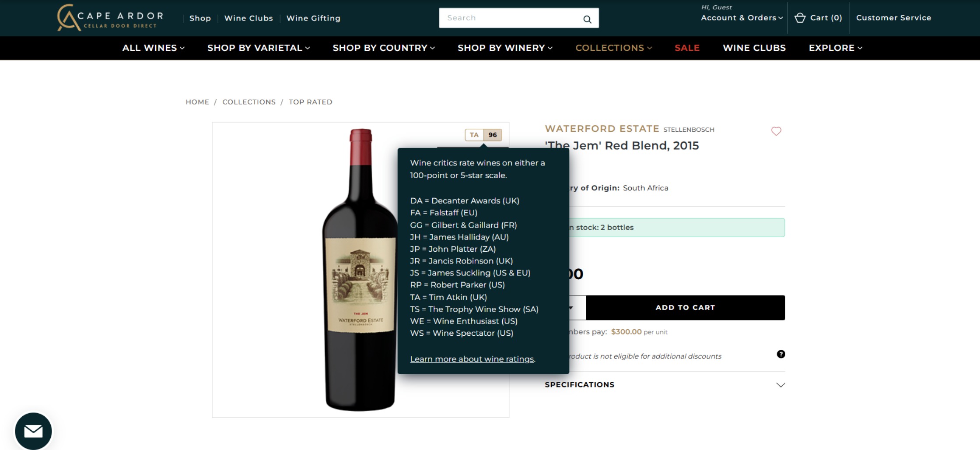The height and width of the screenshot is (450, 980).
Task: Open Account & Orders dropdown
Action: point(742,18)
